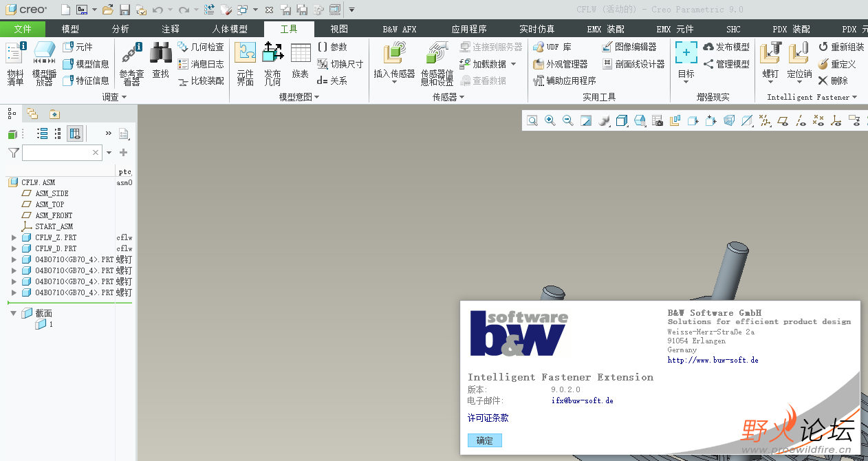This screenshot has height=461, width=868.
Task: Open the 物料清单 bill of materials tool
Action: pos(16,63)
